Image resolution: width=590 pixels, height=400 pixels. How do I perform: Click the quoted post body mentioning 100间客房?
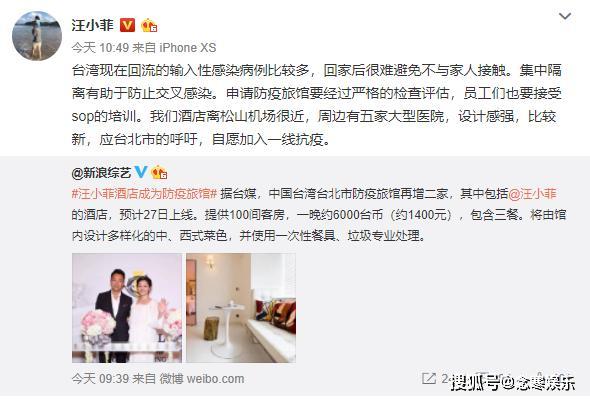319,215
